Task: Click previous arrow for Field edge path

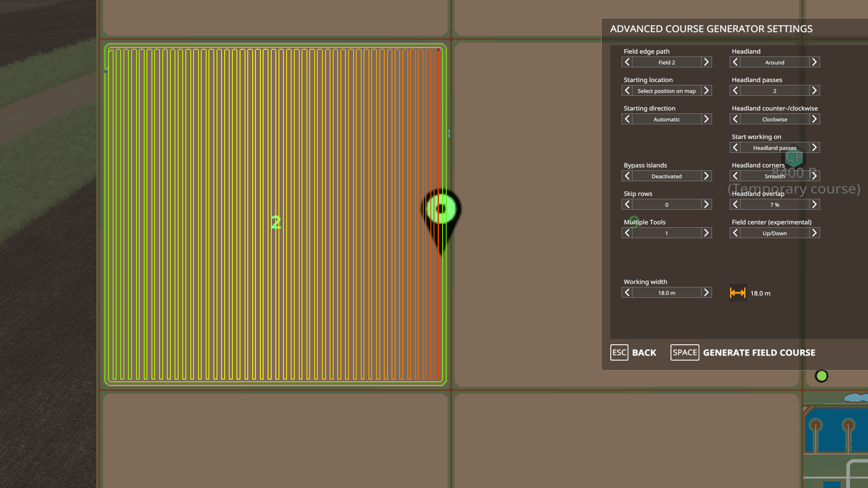Action: [x=627, y=62]
